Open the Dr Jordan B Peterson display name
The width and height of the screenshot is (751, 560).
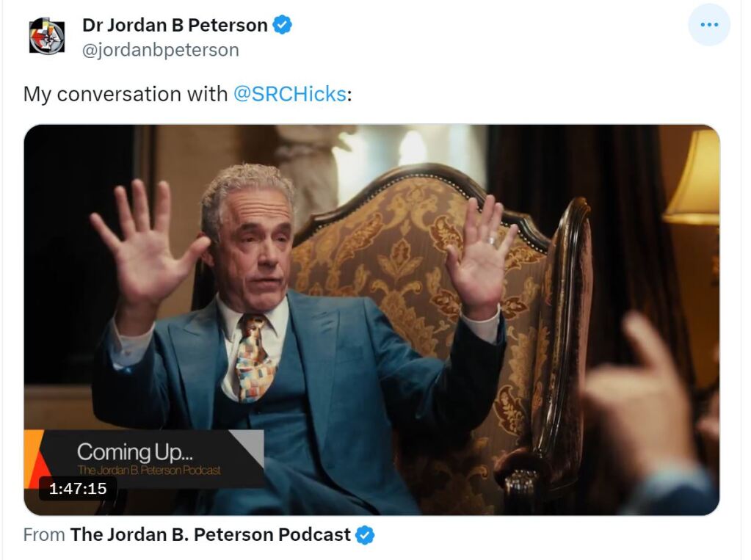175,25
